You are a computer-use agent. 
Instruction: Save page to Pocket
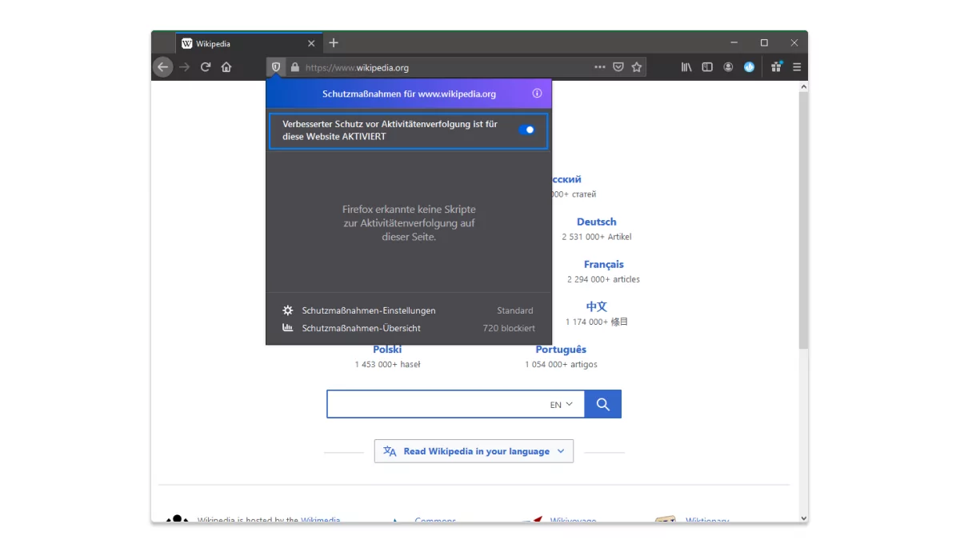coord(618,67)
